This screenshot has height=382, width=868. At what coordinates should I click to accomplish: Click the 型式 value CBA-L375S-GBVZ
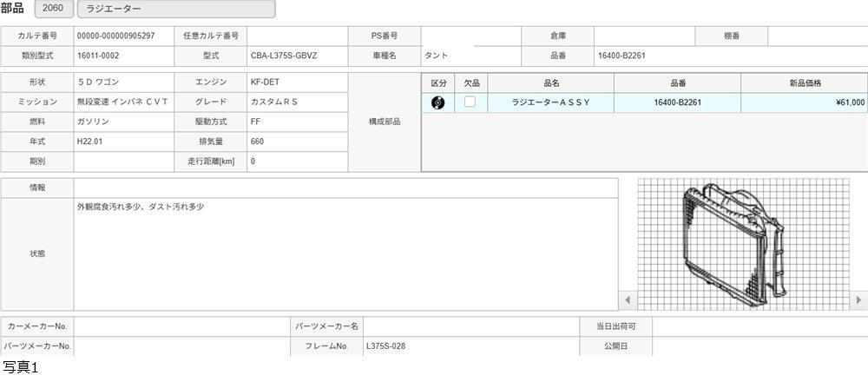coord(297,56)
